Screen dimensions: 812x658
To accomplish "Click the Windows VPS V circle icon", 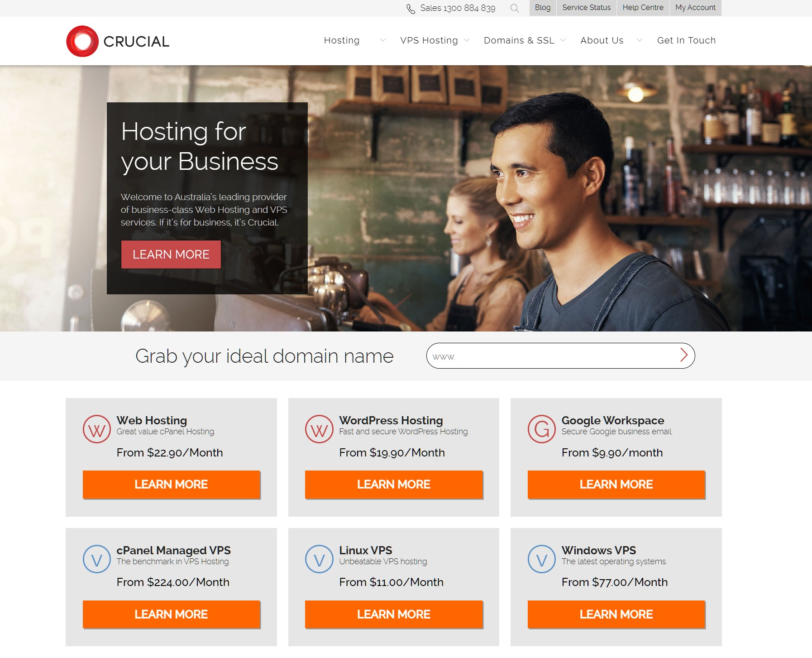I will click(542, 559).
